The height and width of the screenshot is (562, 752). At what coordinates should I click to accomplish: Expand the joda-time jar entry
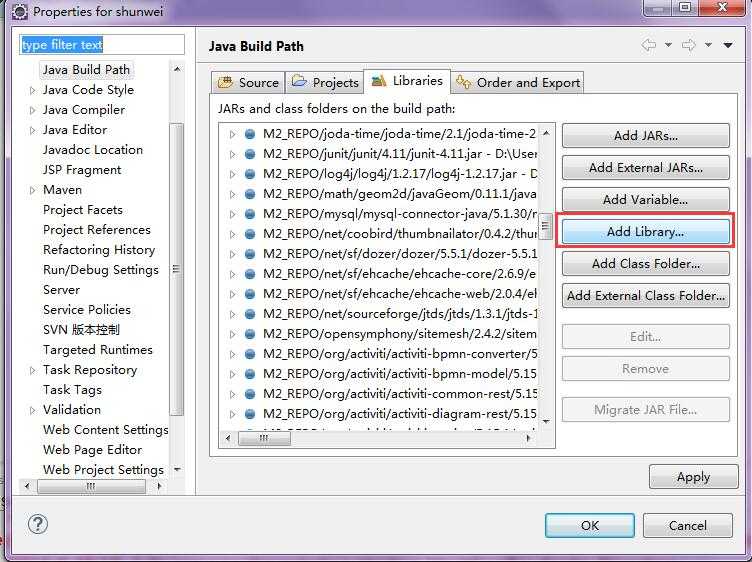233,134
